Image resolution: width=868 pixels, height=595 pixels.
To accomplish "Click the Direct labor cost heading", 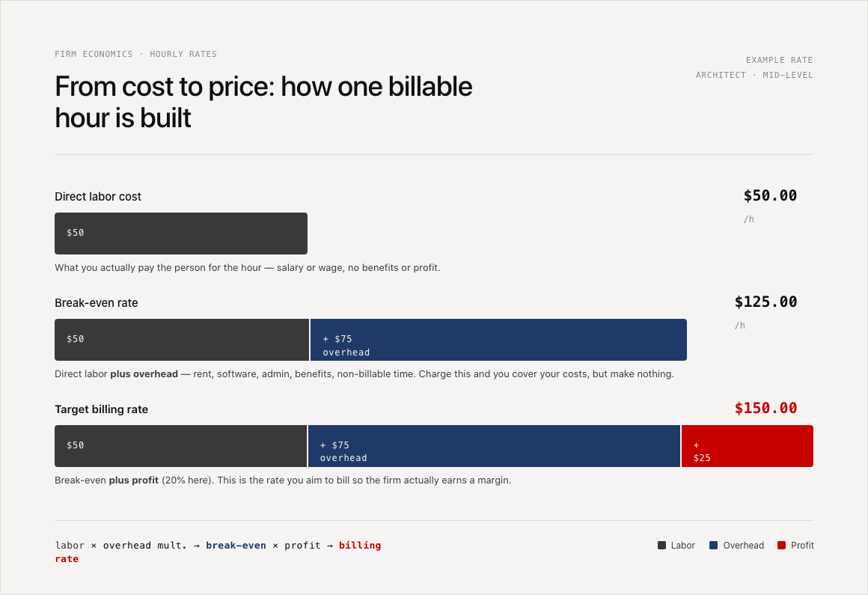I will point(98,197).
